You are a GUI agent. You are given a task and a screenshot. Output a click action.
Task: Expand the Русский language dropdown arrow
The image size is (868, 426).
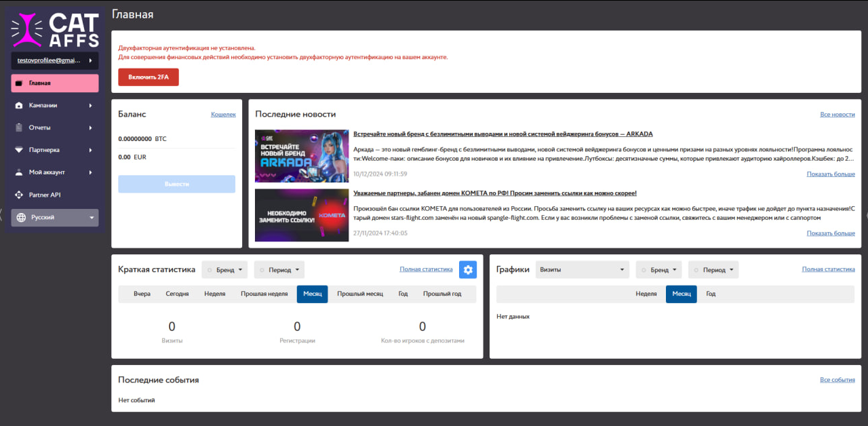pos(92,218)
